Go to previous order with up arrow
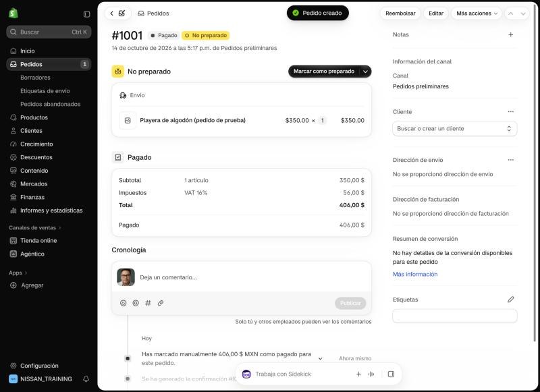This screenshot has height=392, width=540. pos(511,13)
